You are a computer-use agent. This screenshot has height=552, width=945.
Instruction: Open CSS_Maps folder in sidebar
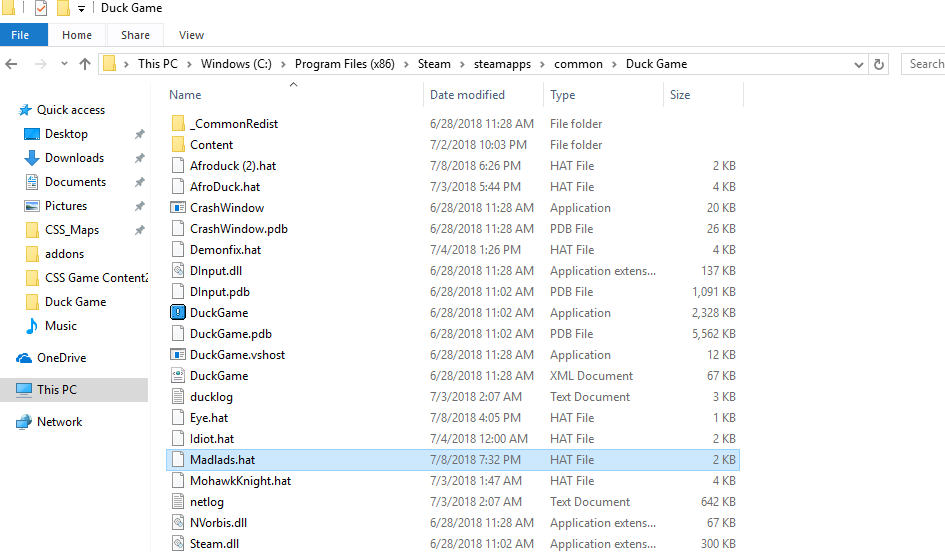tap(72, 230)
